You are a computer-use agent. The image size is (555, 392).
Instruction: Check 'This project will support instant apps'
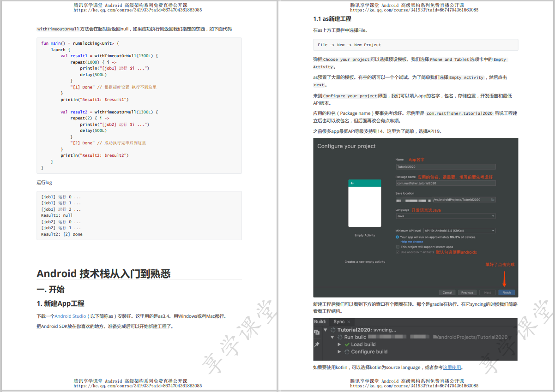(x=398, y=247)
